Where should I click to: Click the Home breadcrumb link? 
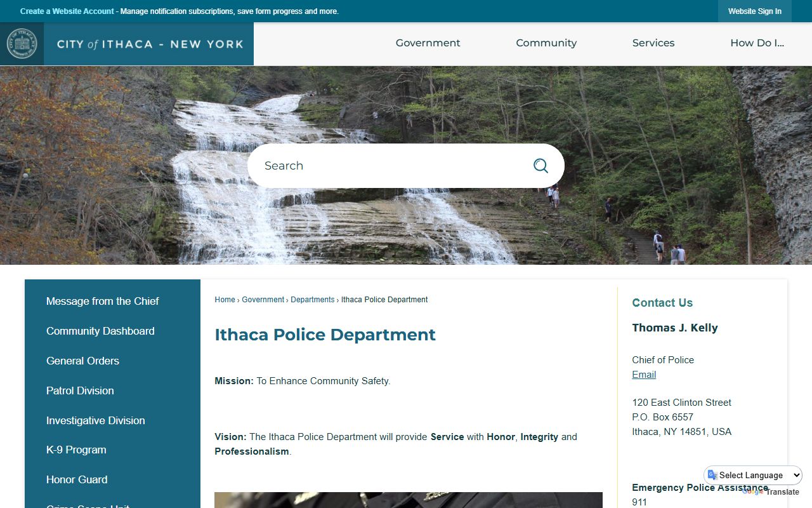pyautogui.click(x=225, y=300)
